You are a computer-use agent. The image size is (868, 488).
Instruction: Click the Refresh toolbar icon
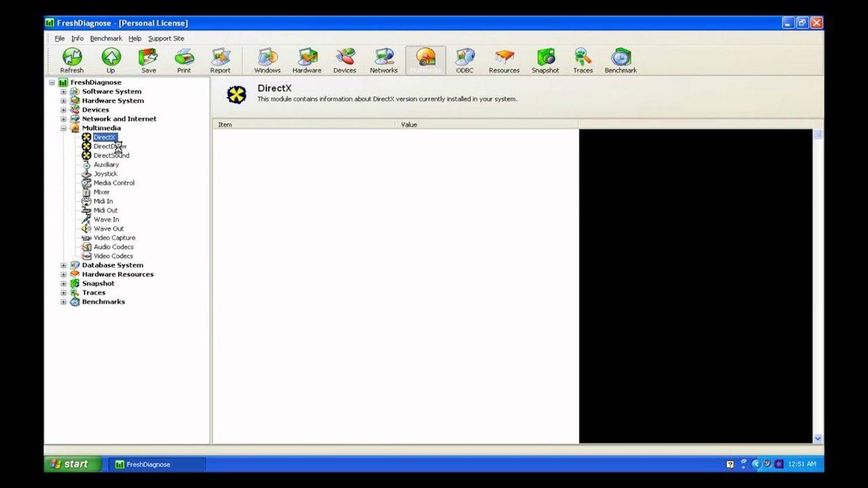(72, 61)
